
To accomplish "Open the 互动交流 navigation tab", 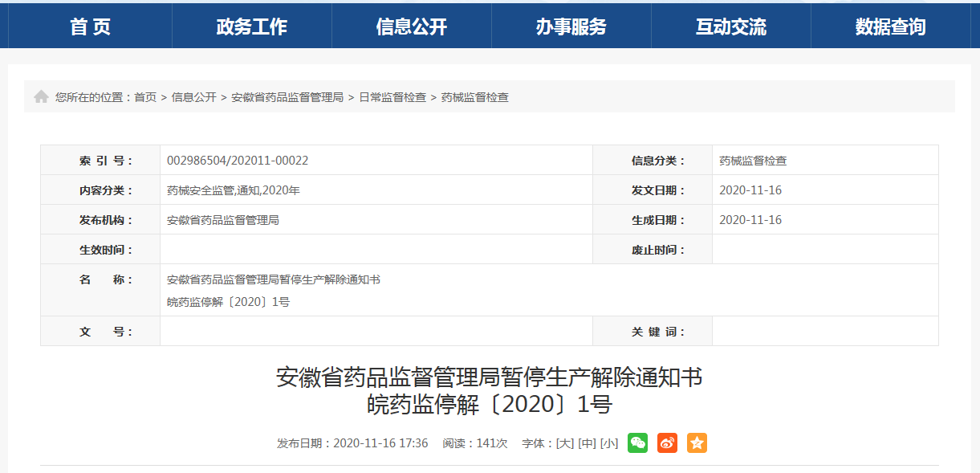I will pyautogui.click(x=730, y=27).
